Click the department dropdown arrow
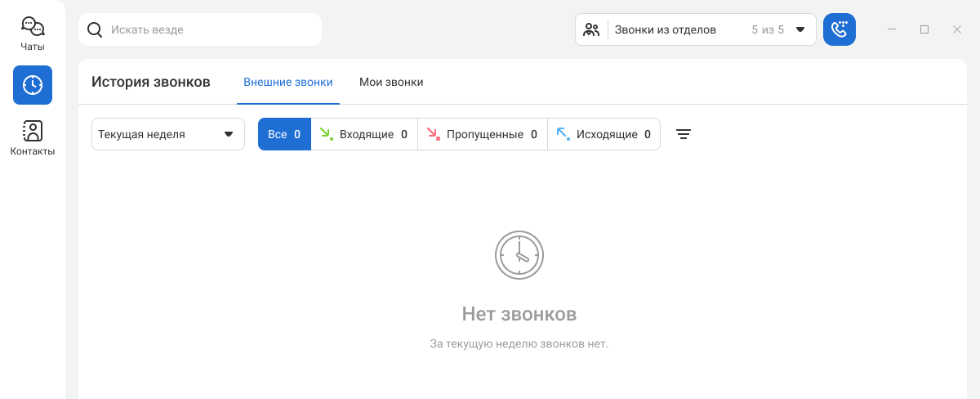 tap(800, 29)
